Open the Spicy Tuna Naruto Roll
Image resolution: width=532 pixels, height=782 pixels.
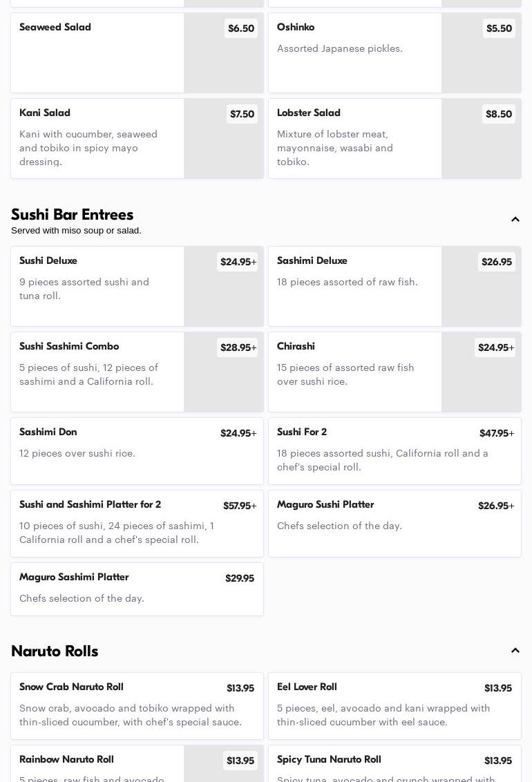point(395,767)
